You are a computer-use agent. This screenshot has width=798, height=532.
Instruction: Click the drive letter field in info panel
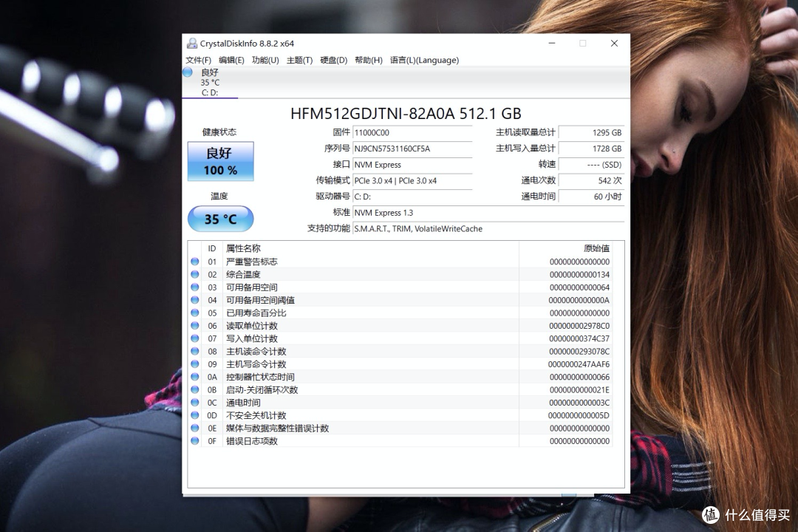coord(412,197)
